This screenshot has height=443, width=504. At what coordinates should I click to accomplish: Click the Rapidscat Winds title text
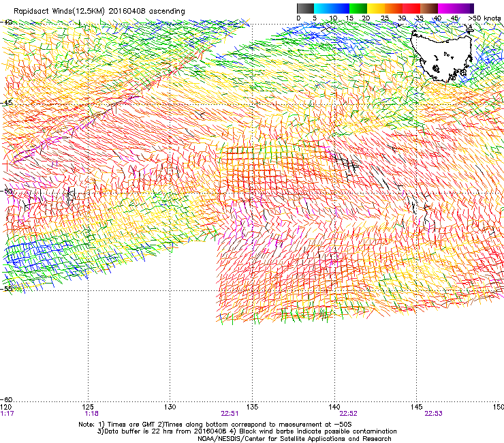click(x=99, y=12)
